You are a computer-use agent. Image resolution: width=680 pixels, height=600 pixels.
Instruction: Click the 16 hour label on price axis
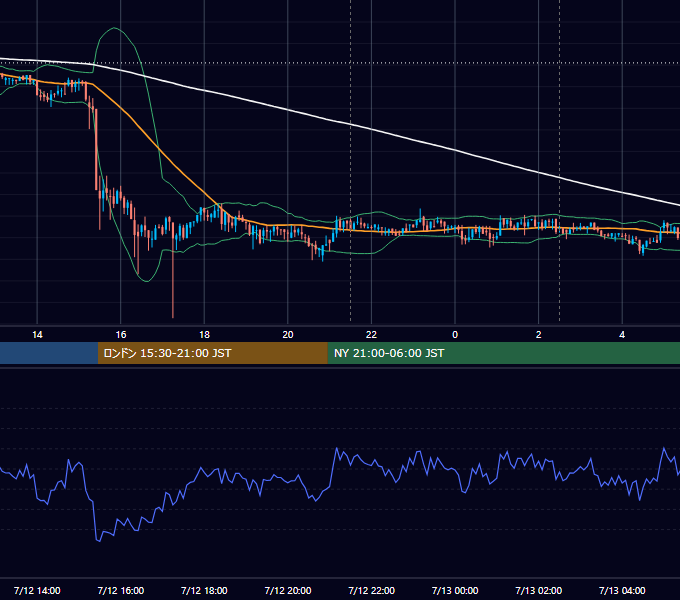pyautogui.click(x=121, y=335)
